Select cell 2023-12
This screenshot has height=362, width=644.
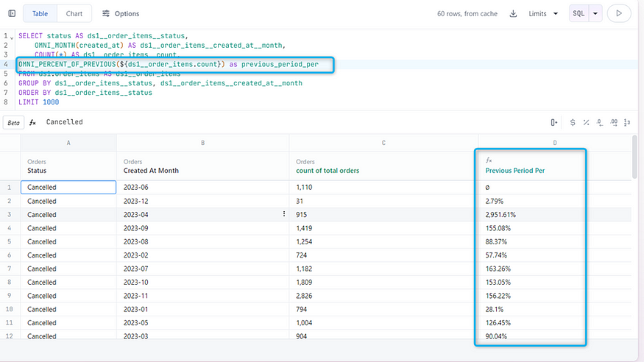(203, 201)
